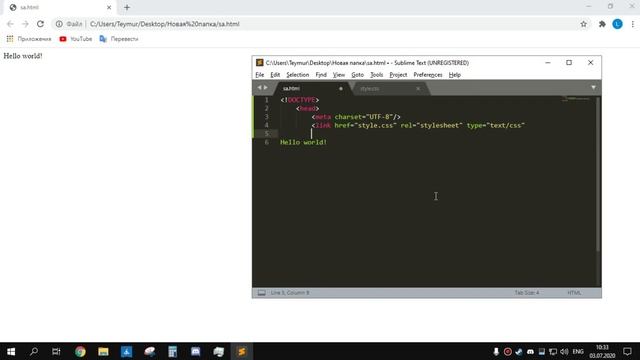Open the Help menu in Sublime Text
Screen dimensions: 640x360
click(x=454, y=75)
